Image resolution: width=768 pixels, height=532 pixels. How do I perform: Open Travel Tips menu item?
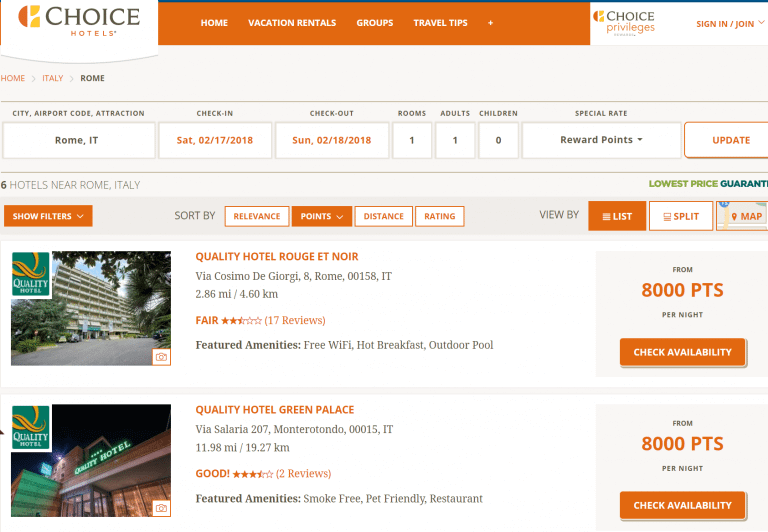point(440,23)
